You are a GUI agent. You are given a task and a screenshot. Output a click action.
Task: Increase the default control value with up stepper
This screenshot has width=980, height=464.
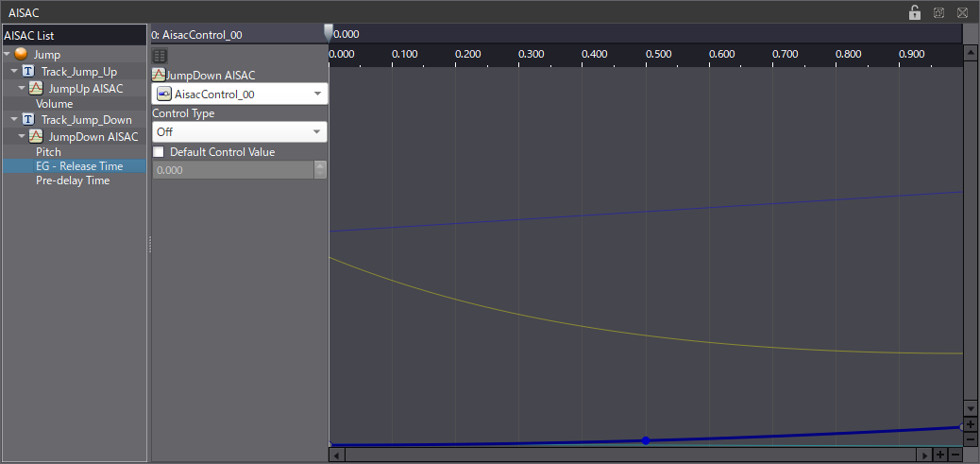point(321,165)
